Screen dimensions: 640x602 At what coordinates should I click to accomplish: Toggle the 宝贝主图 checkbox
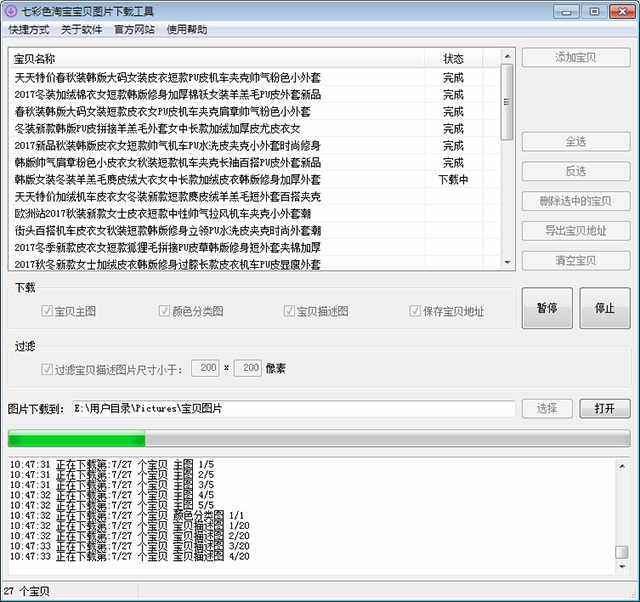pyautogui.click(x=47, y=311)
